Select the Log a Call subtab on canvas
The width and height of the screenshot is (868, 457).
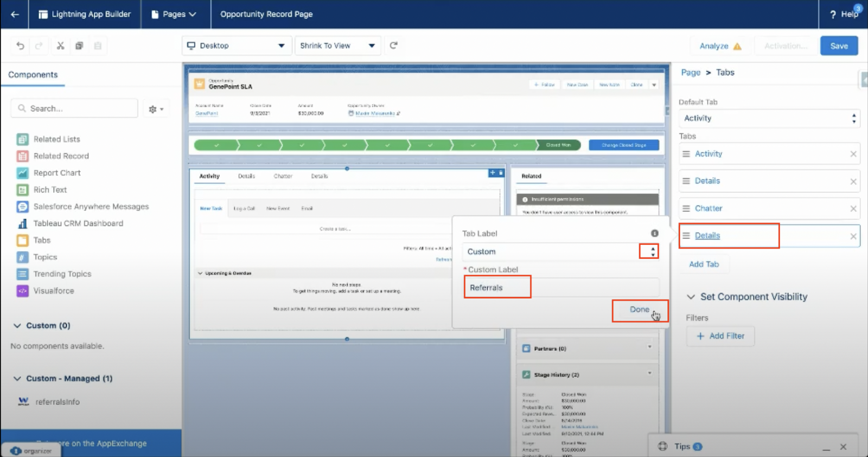pos(244,208)
